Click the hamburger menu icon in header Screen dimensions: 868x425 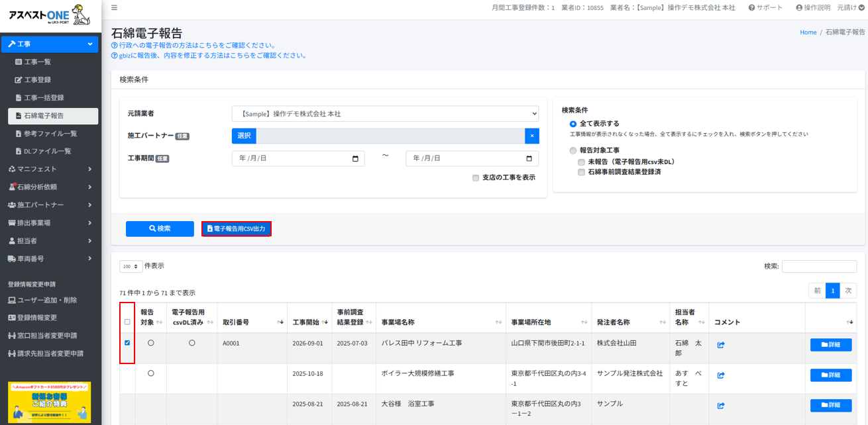click(x=115, y=8)
